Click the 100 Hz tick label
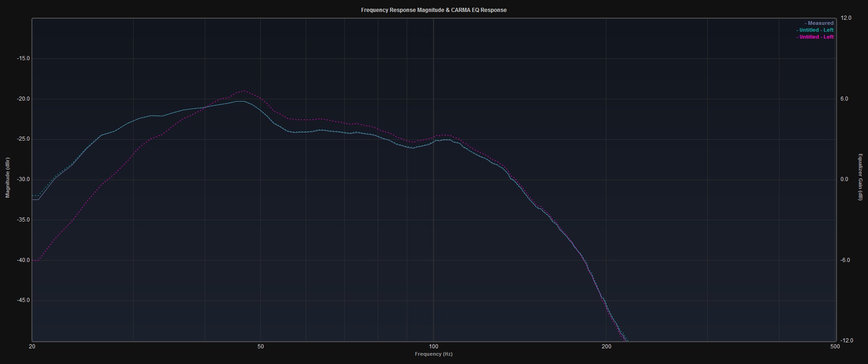Image resolution: width=868 pixels, height=364 pixels. coord(433,347)
